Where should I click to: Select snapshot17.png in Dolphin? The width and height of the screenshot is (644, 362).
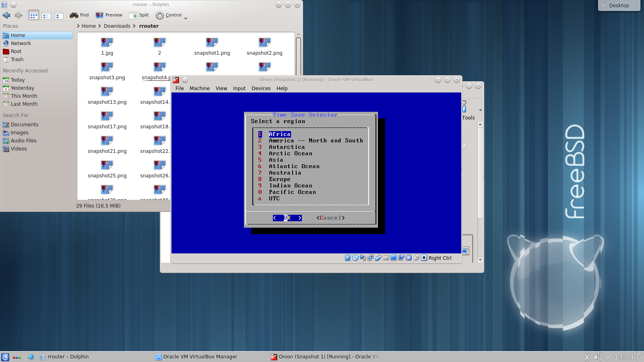[107, 120]
